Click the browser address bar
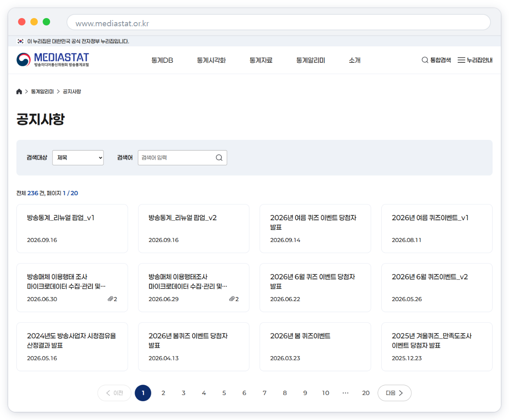509x420 pixels. [279, 22]
